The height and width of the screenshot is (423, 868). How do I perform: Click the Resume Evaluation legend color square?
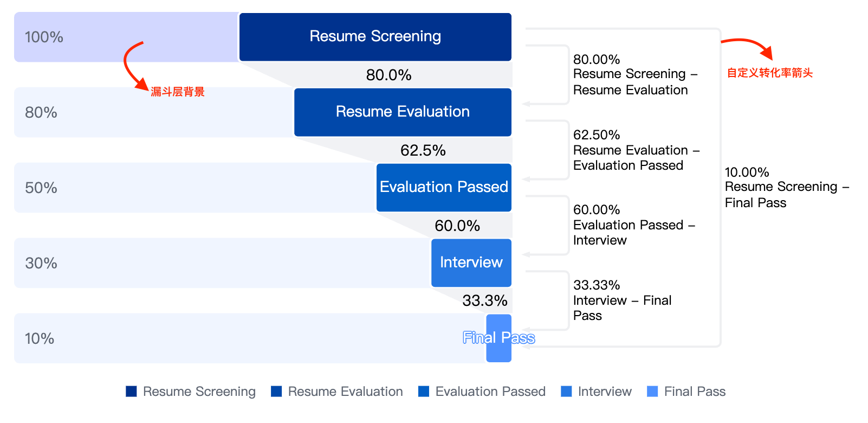(x=276, y=392)
